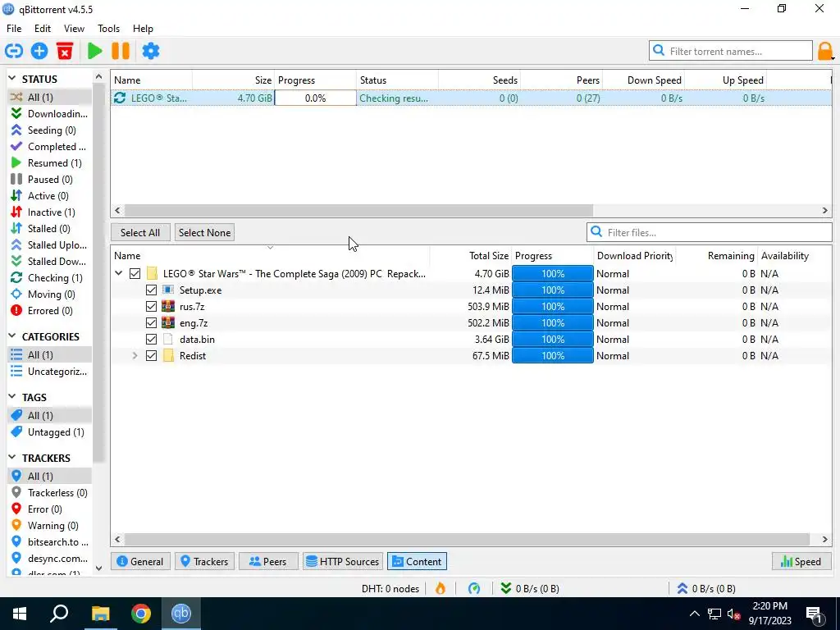The image size is (840, 630).
Task: Expand the Redist folder
Action: (x=135, y=356)
